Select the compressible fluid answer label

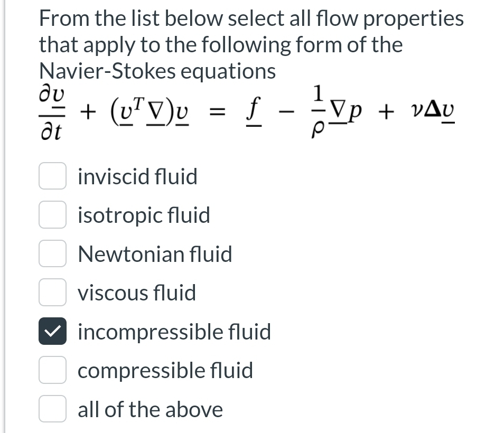[165, 370]
